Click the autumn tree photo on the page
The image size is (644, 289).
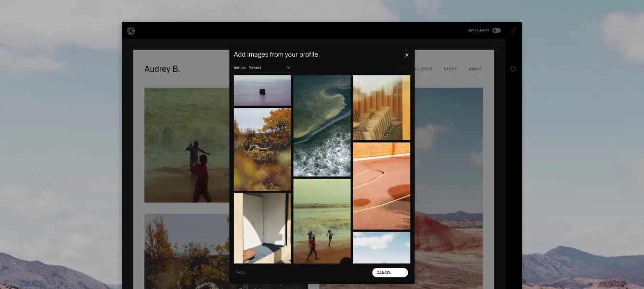point(187,251)
